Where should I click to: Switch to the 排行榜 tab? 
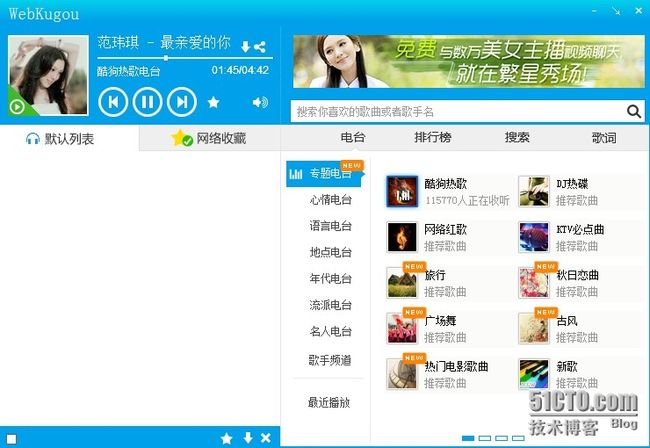tap(433, 137)
